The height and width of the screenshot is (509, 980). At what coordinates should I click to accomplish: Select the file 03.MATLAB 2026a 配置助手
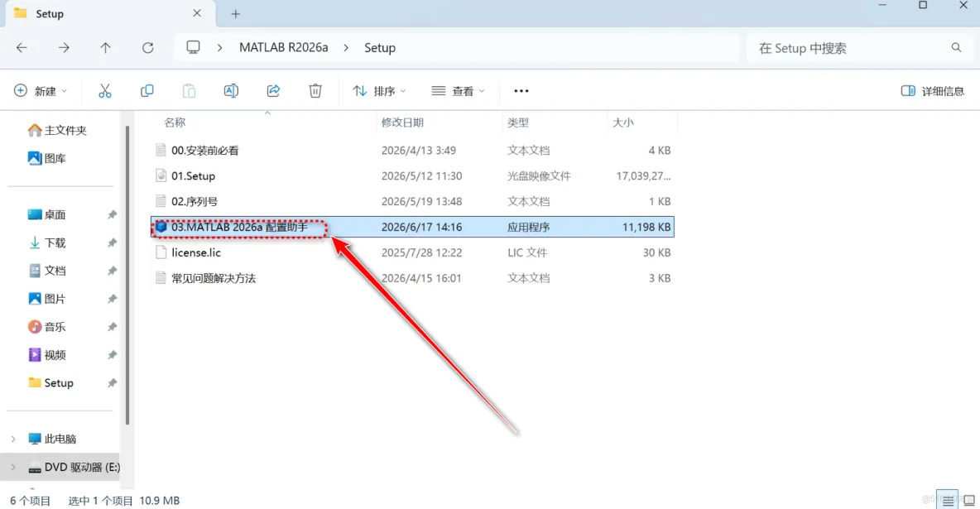point(239,227)
